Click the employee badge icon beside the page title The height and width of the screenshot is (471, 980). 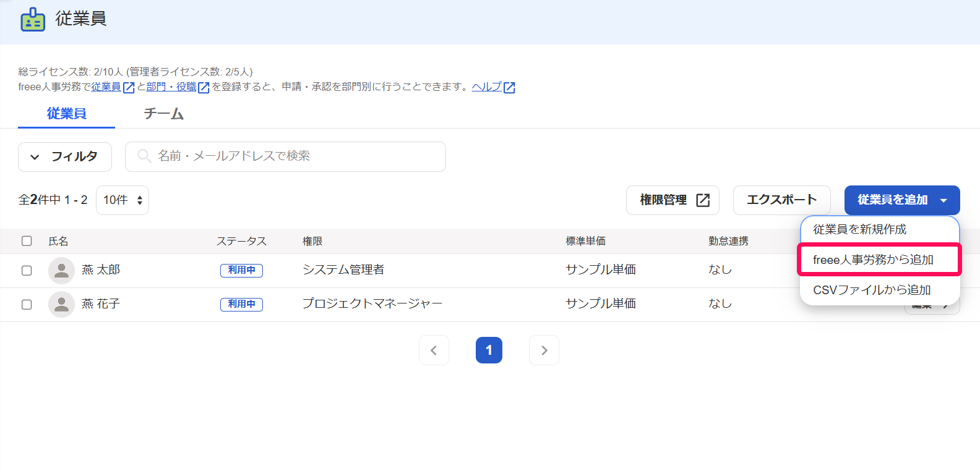[x=33, y=20]
